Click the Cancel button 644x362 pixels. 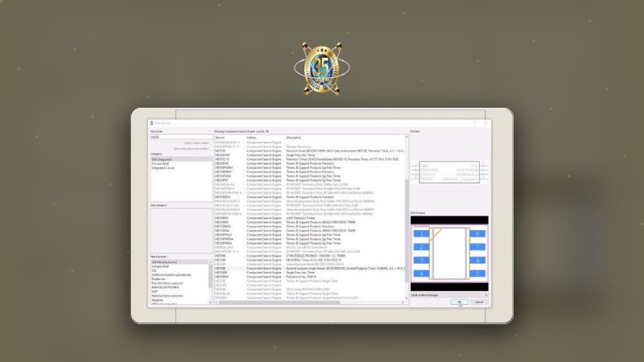(479, 302)
